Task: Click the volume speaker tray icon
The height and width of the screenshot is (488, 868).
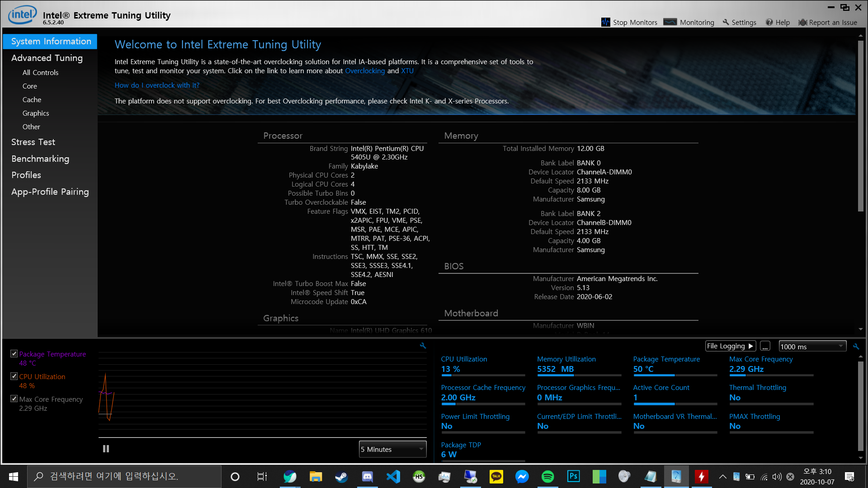Action: [x=777, y=477]
